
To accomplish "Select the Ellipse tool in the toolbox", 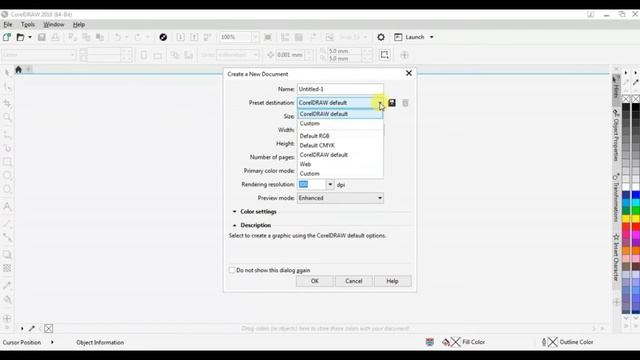I will pyautogui.click(x=7, y=176).
